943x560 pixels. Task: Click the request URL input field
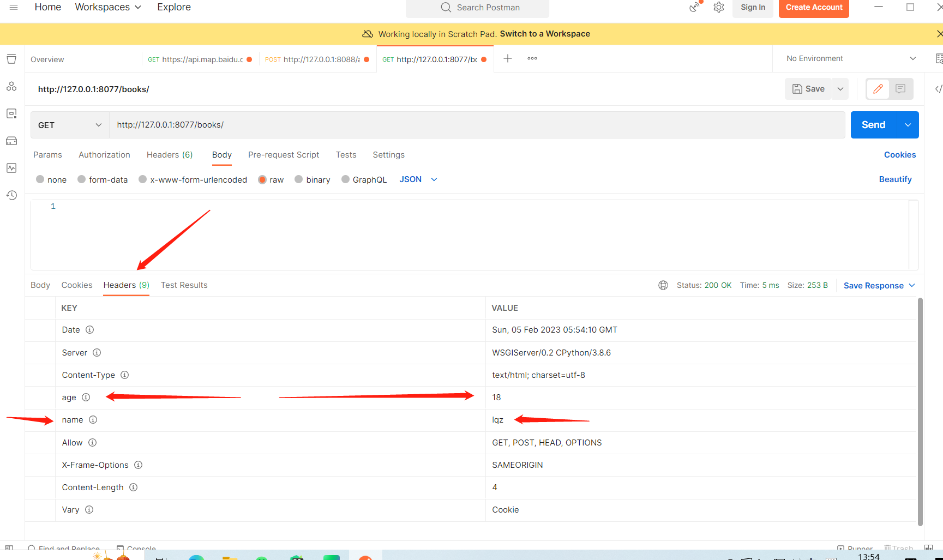point(477,125)
